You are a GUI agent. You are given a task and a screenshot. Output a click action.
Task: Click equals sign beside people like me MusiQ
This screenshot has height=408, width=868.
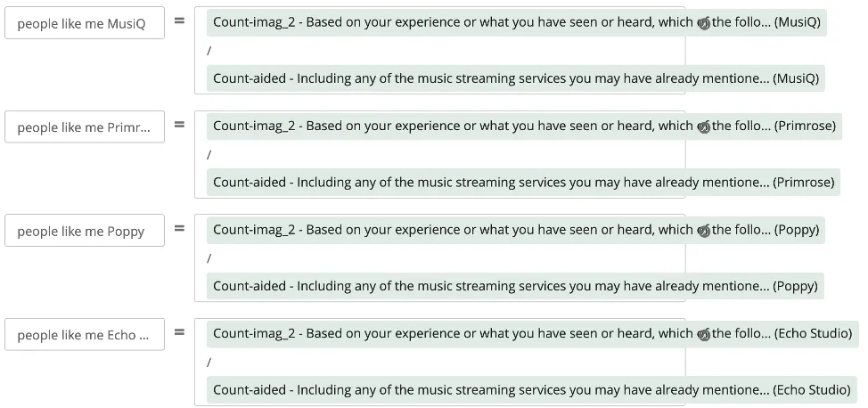click(x=179, y=20)
